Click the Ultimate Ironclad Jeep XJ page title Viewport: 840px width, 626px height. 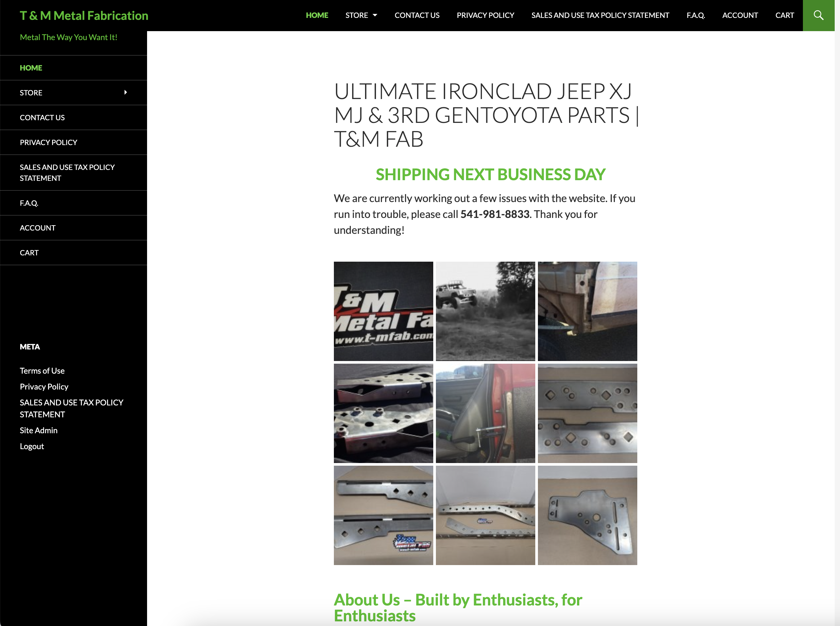[486, 115]
